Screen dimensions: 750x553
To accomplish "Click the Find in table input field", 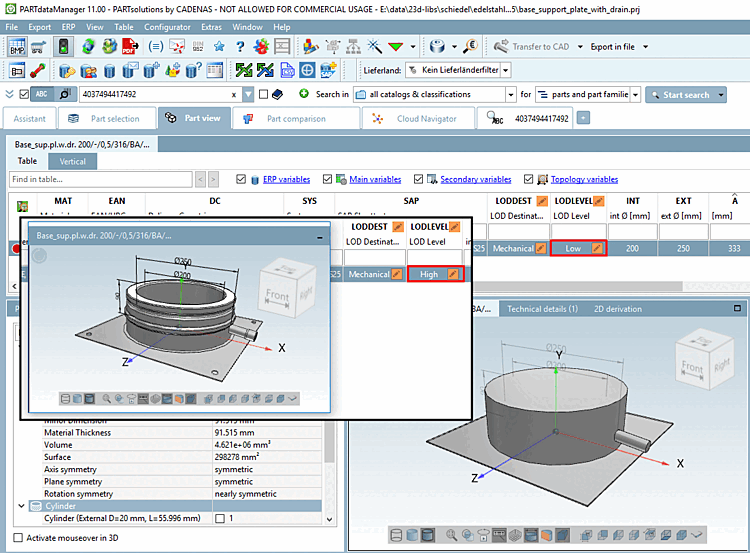I will pos(100,180).
